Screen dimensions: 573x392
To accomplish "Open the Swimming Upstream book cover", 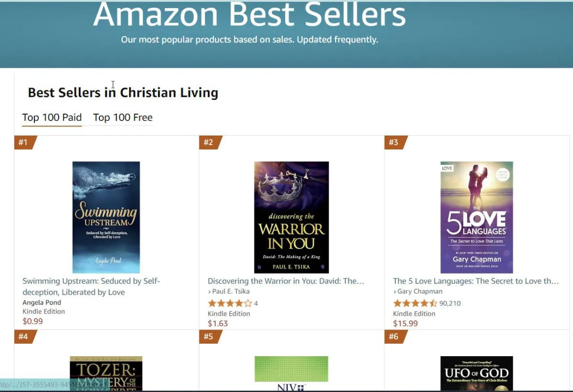I will 106,217.
